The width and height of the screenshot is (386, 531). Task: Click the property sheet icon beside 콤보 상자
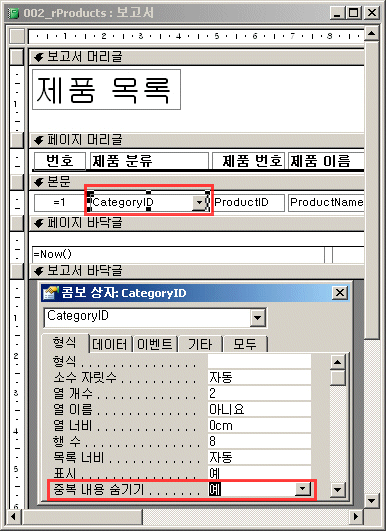click(50, 293)
